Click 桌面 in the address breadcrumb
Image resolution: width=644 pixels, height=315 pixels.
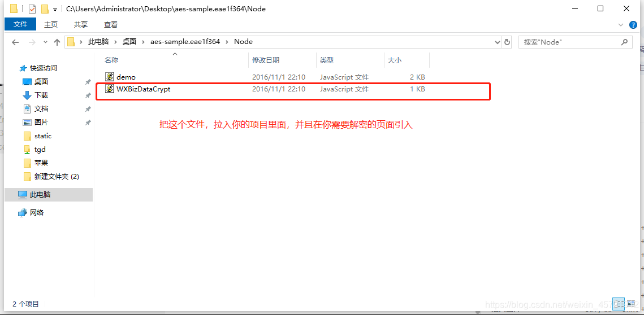click(129, 42)
